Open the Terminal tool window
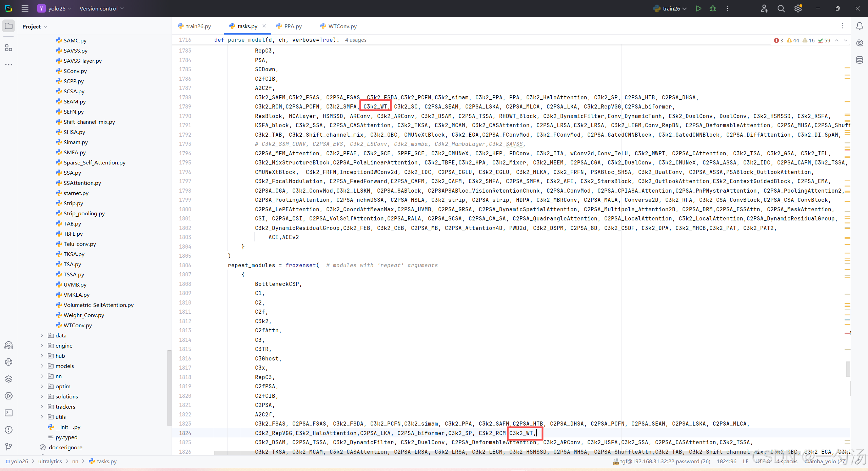Screen dimensions: 868x471 pos(9,413)
